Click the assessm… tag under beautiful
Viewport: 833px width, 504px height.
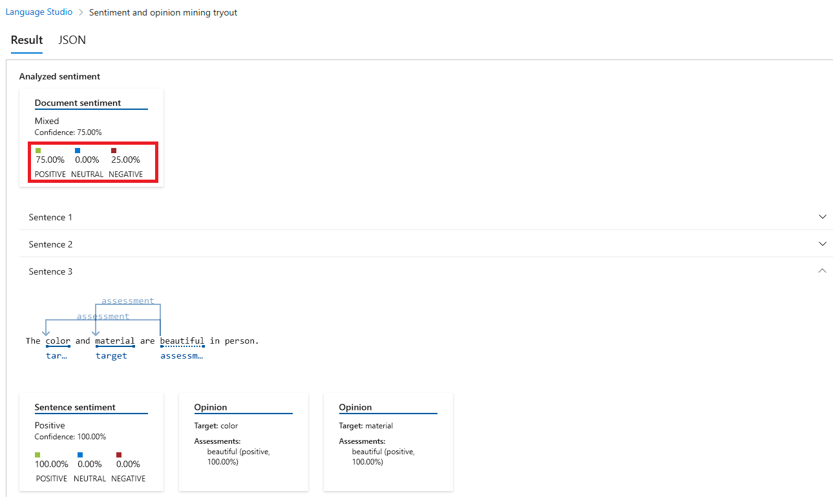click(x=182, y=356)
